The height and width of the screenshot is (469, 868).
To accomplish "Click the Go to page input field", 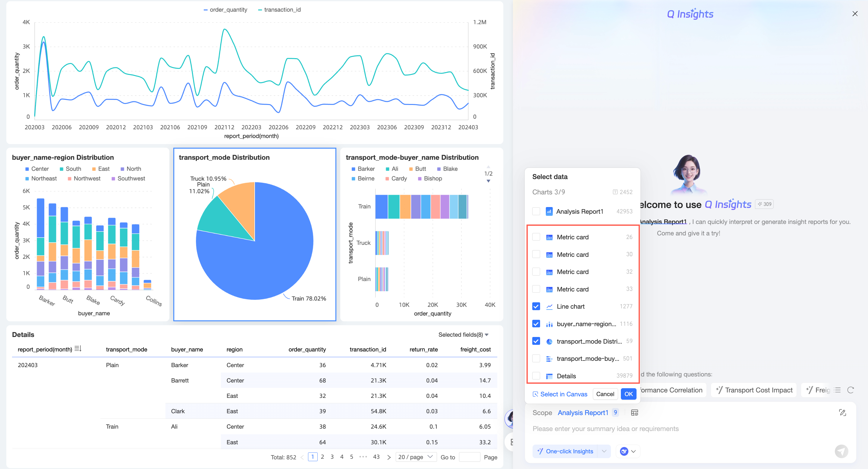I will pos(469,457).
